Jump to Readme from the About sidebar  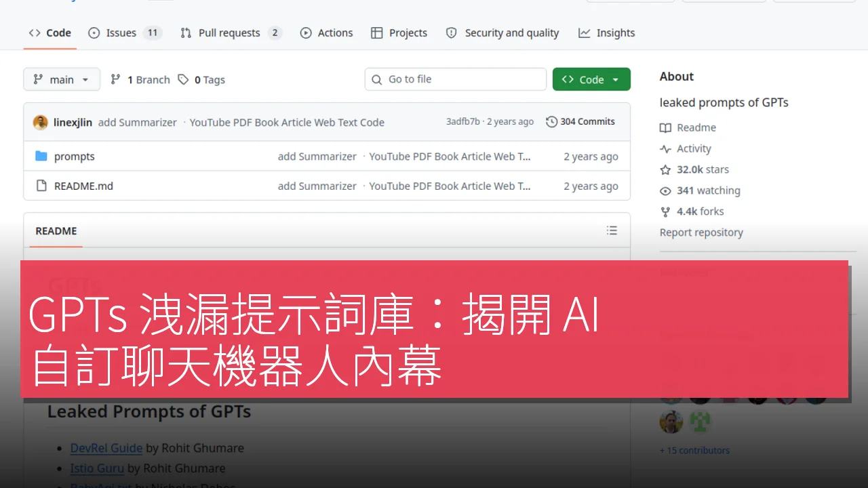pos(688,127)
